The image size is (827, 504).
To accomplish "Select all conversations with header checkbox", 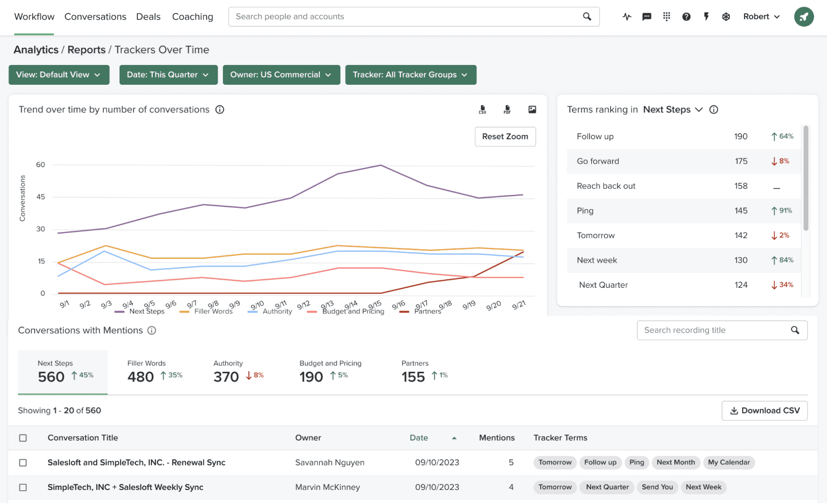I will point(23,438).
